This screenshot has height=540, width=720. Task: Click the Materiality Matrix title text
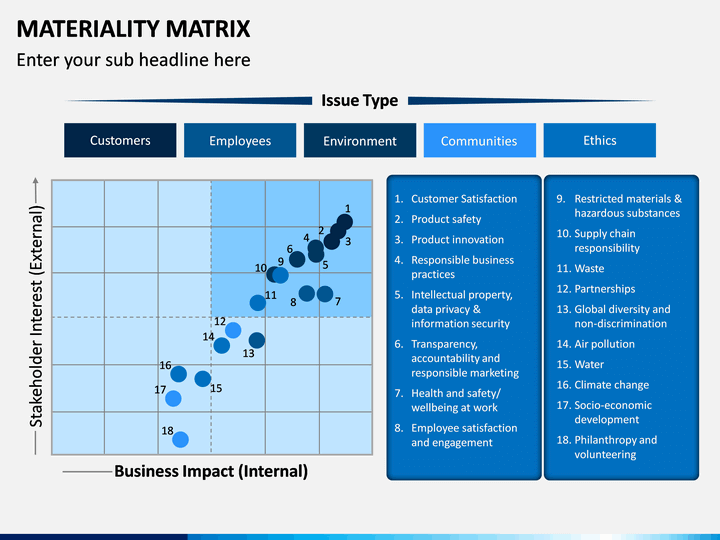(133, 29)
